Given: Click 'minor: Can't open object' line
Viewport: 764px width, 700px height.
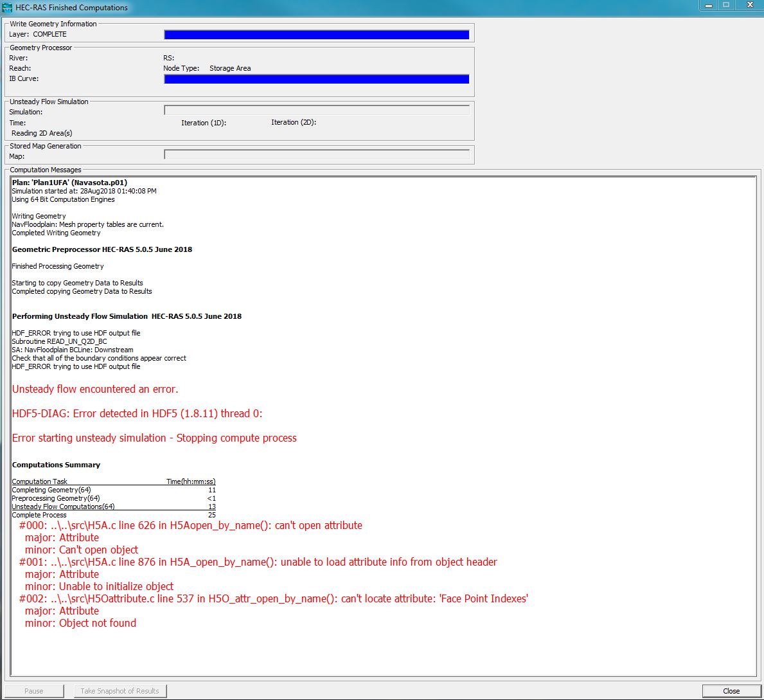Looking at the screenshot, I should [82, 550].
